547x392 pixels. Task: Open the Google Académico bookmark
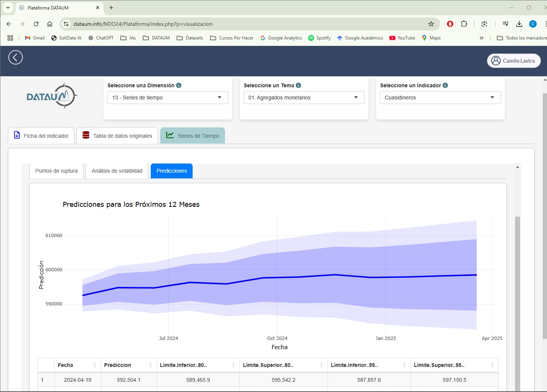click(x=360, y=38)
